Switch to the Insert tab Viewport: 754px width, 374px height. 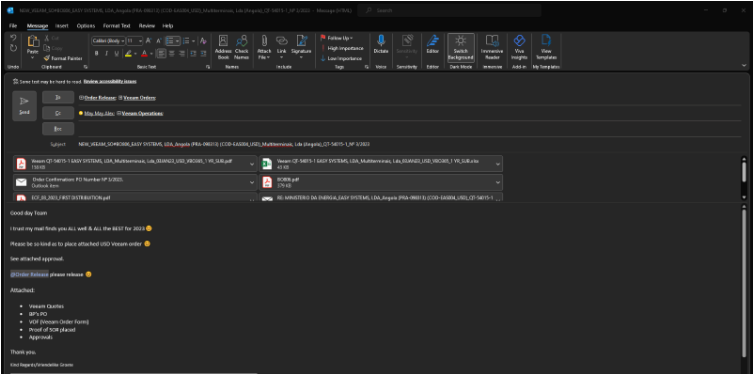62,25
